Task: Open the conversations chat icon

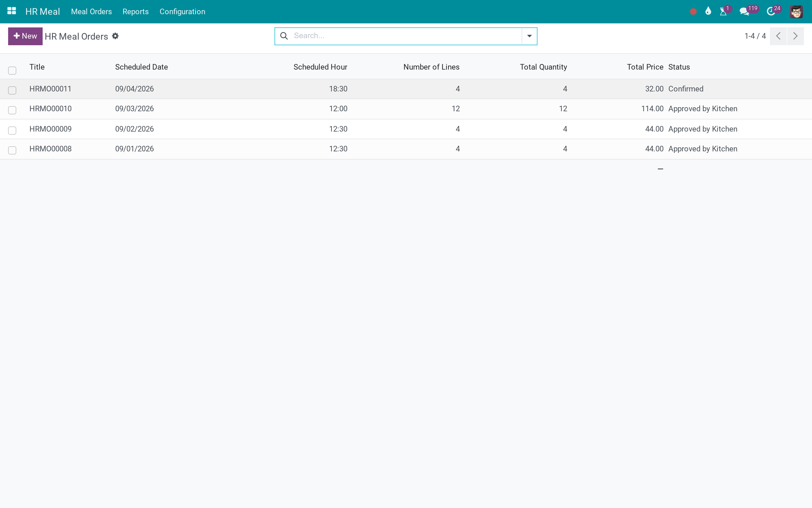Action: pos(744,12)
